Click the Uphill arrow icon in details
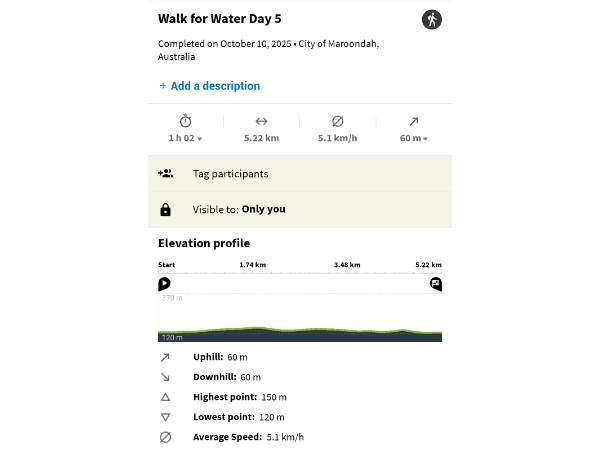The height and width of the screenshot is (450, 600). coord(166,357)
